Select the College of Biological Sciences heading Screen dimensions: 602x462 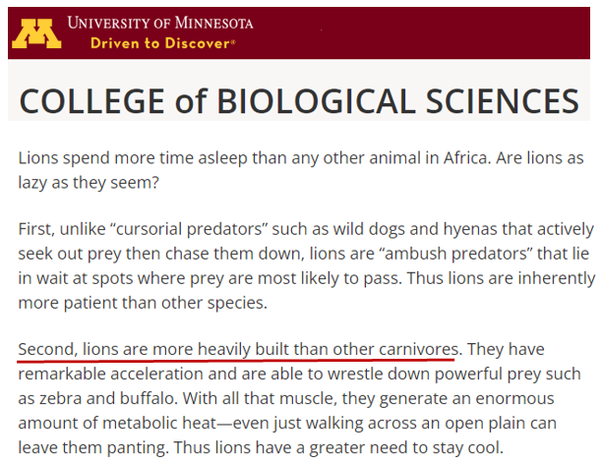coord(299,101)
